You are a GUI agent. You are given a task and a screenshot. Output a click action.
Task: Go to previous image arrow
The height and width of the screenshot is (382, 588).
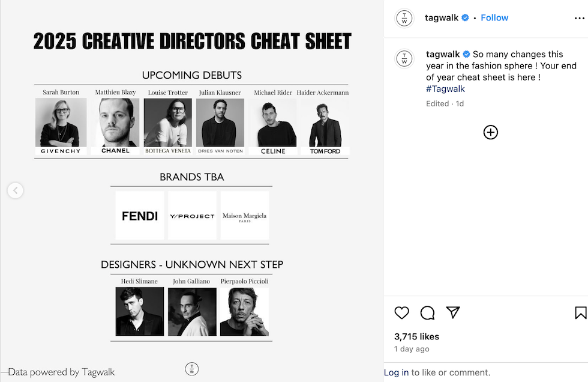click(x=15, y=191)
